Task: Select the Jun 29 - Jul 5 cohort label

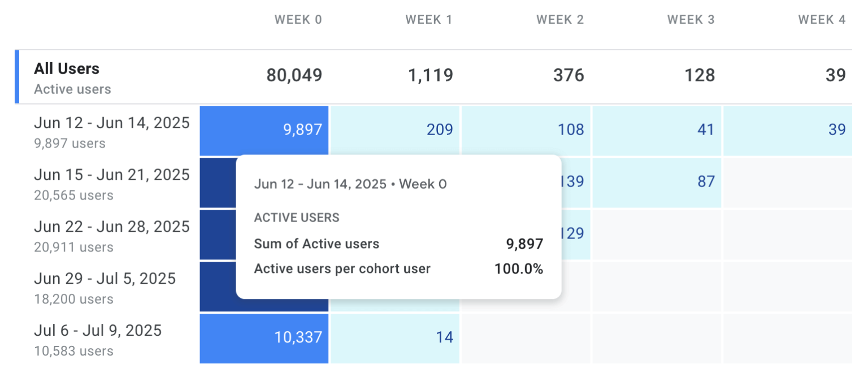Action: tap(105, 278)
